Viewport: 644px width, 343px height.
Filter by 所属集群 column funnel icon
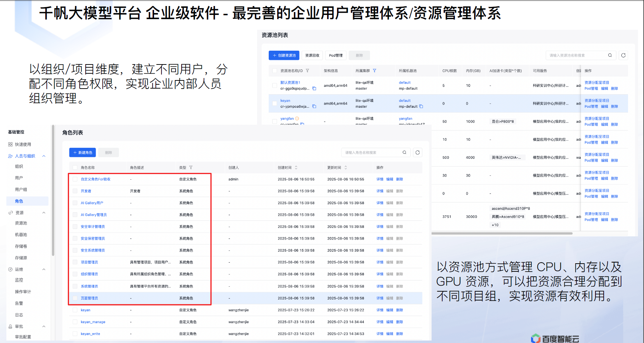375,71
